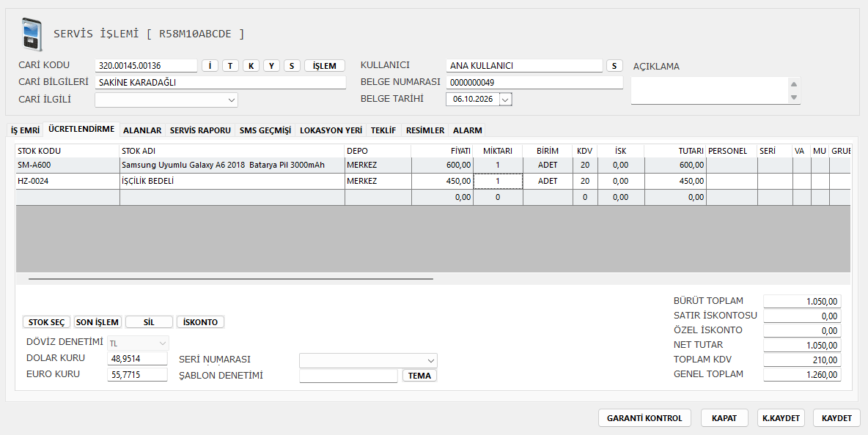Click the horizontal scrollbar under the grid
Screen dimensions: 868x435
(231, 279)
